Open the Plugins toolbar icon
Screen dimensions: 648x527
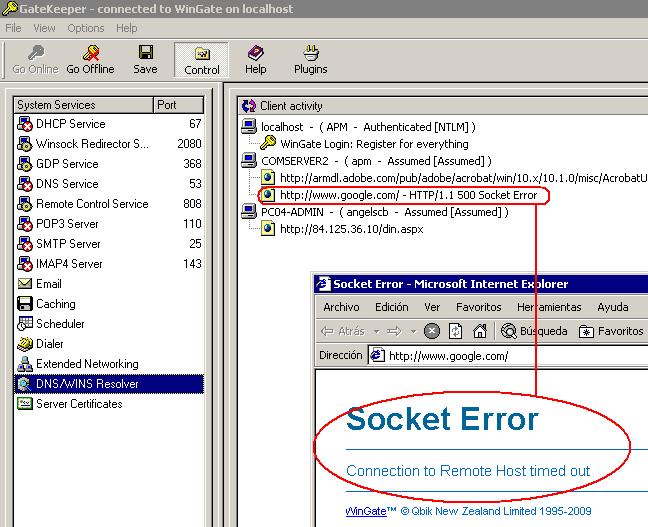pyautogui.click(x=310, y=53)
